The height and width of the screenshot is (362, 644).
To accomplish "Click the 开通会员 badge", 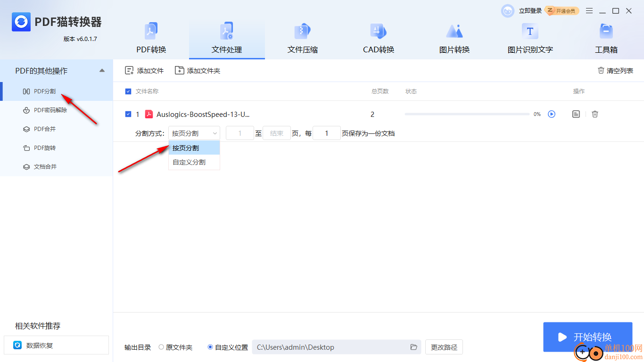I will click(562, 11).
